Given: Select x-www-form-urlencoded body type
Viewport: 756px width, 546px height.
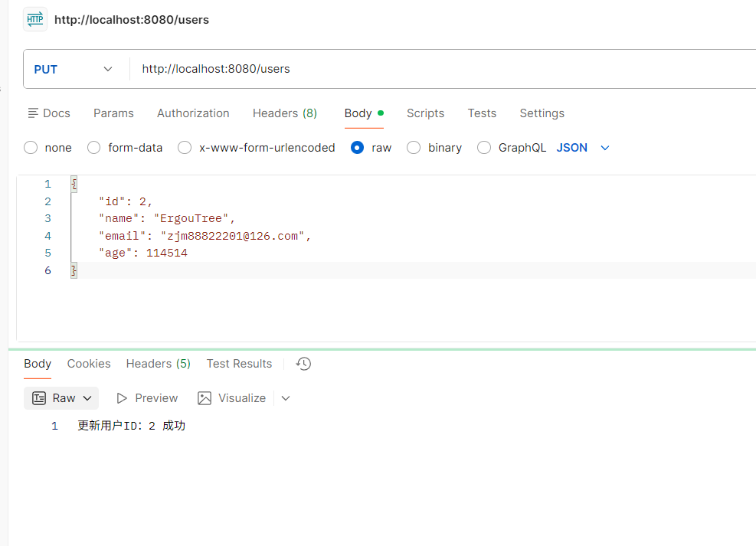Looking at the screenshot, I should [185, 148].
